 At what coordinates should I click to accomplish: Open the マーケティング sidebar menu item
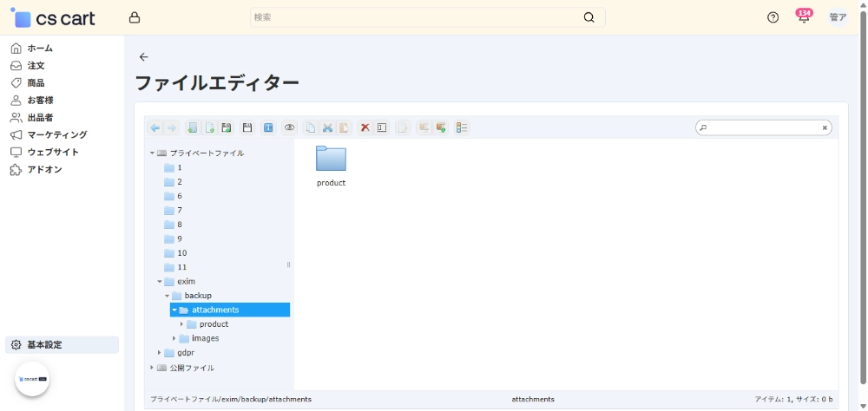(x=56, y=134)
